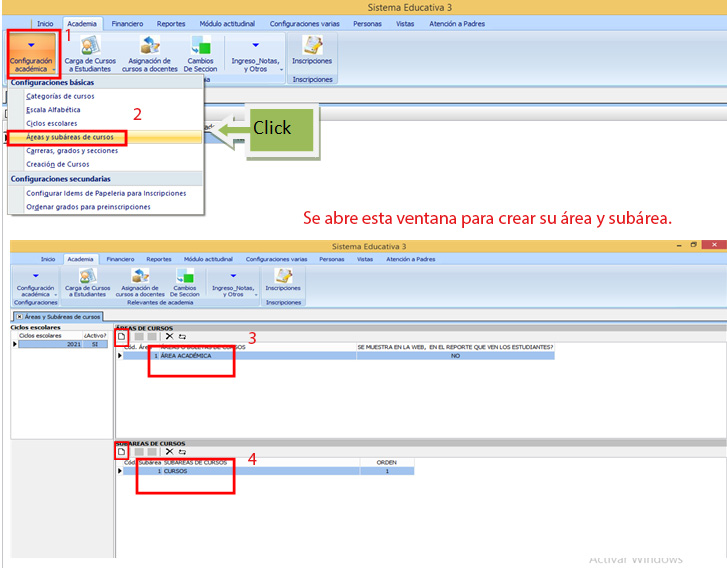Click new record icon in Subáreas de Cursos toolbar
The height and width of the screenshot is (568, 727).
pos(121,452)
